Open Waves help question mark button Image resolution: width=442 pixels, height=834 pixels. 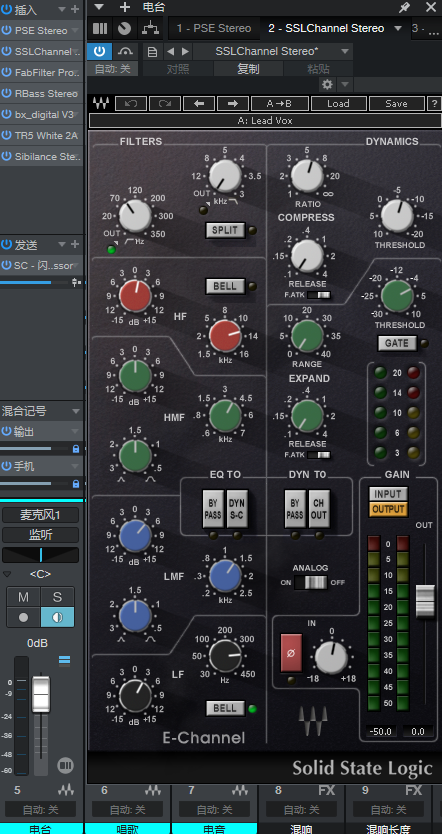(435, 103)
